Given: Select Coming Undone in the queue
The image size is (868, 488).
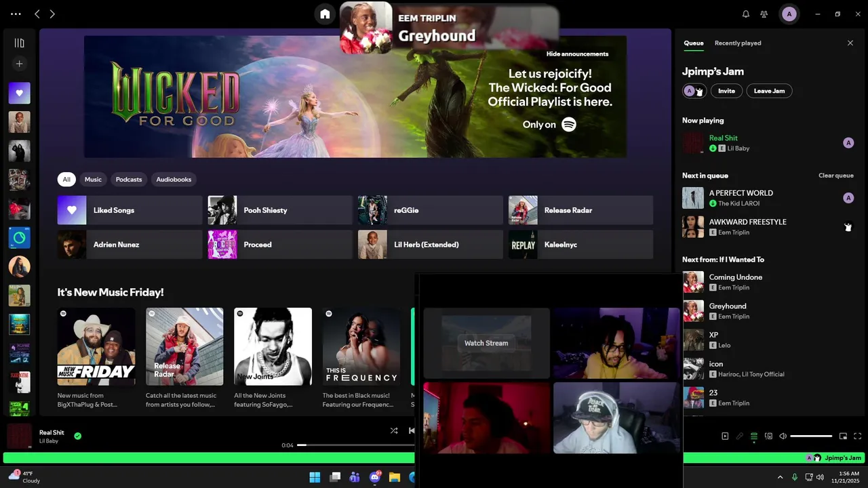Looking at the screenshot, I should 768,282.
